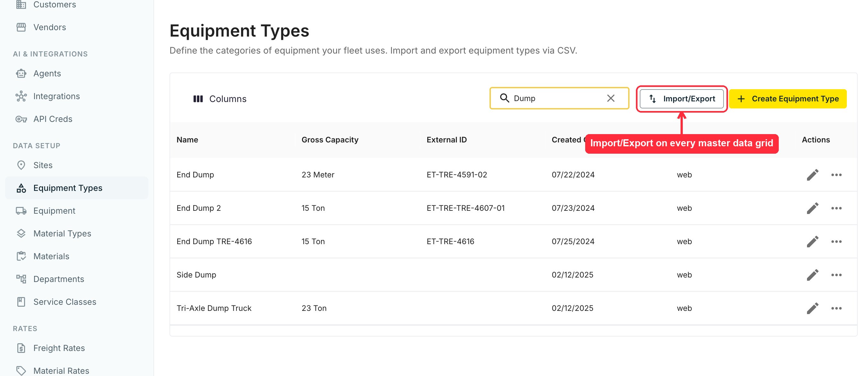The height and width of the screenshot is (376, 868).
Task: Click the Freight Rates document icon
Action: (x=21, y=348)
